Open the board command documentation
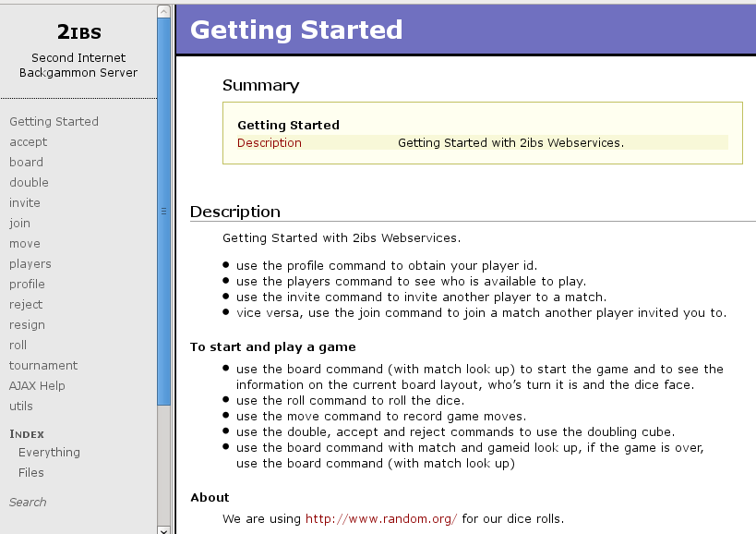Viewport: 756px width, 534px height. tap(26, 162)
